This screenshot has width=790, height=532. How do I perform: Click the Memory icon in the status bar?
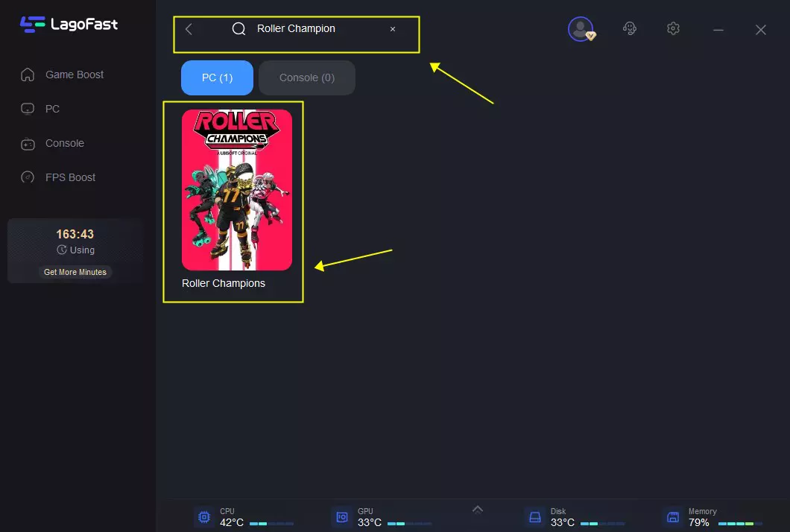coord(673,517)
